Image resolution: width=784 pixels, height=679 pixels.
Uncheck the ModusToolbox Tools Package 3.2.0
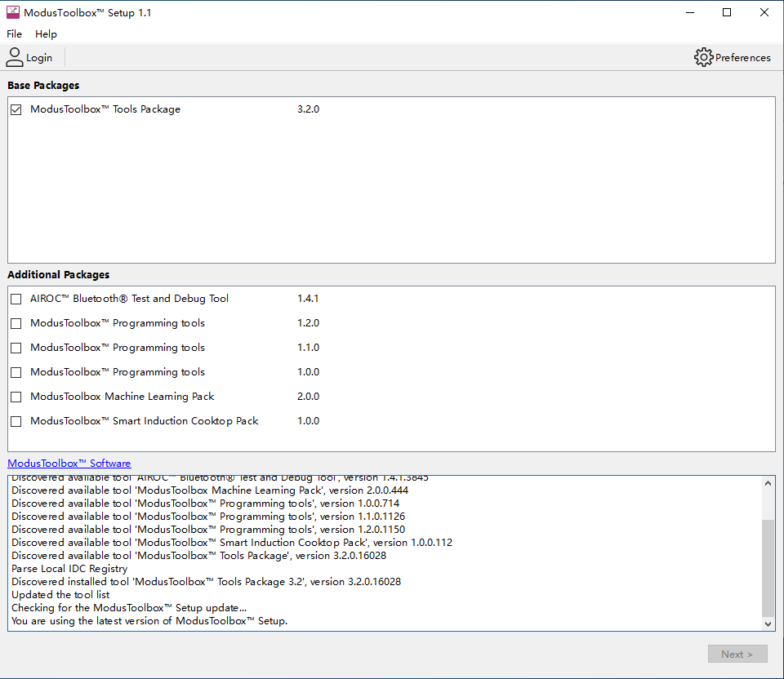[16, 109]
